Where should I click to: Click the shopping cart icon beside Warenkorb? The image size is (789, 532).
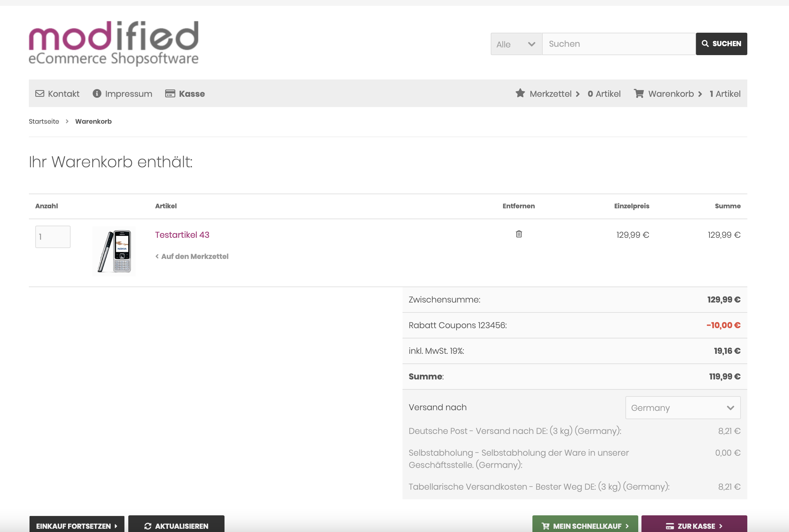[639, 93]
